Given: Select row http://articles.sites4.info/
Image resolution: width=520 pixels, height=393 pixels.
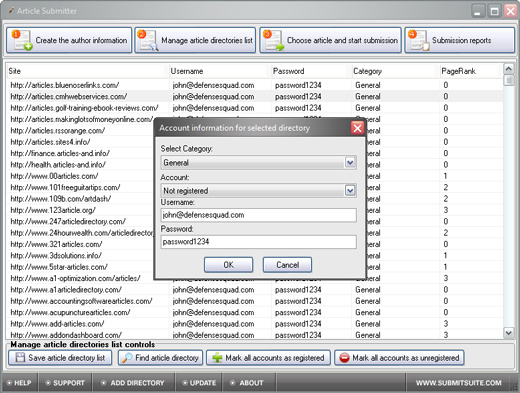Looking at the screenshot, I should pyautogui.click(x=255, y=142).
